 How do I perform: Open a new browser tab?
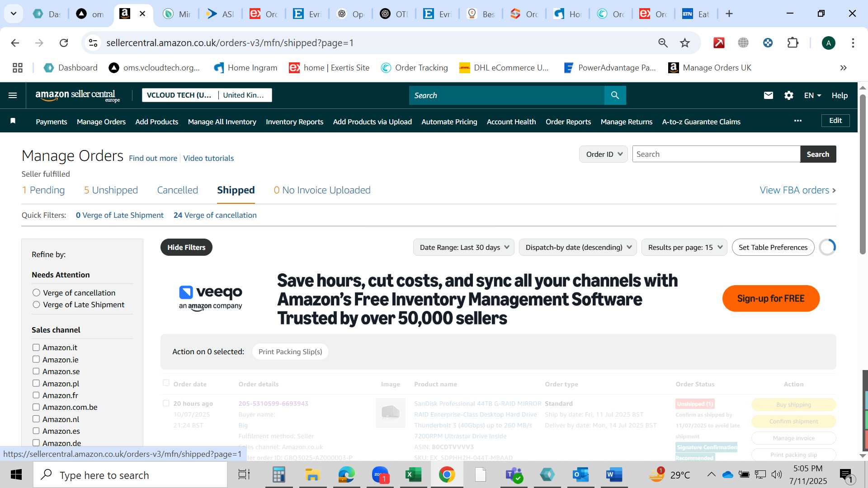(x=729, y=14)
